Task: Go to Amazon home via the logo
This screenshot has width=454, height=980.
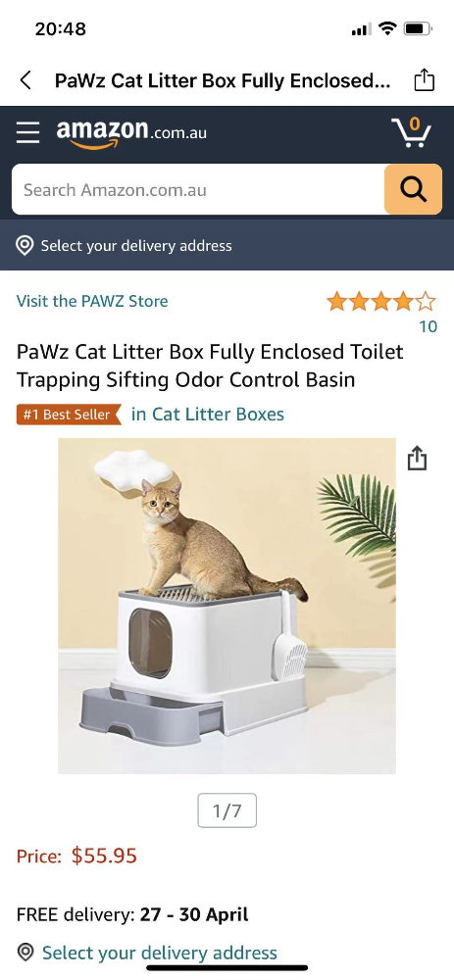Action: (x=131, y=133)
